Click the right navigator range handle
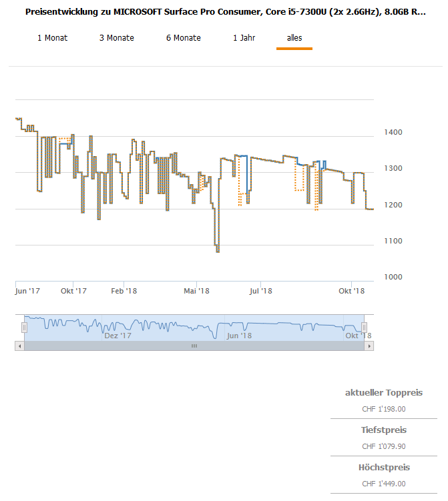This screenshot has width=448, height=501. [x=364, y=328]
